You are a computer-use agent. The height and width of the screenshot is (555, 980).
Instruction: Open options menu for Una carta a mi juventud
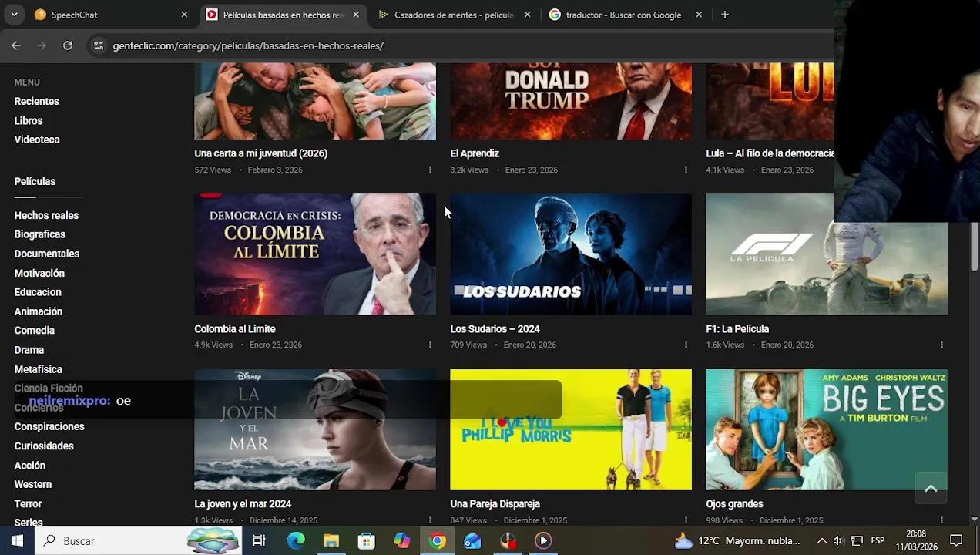coord(430,170)
